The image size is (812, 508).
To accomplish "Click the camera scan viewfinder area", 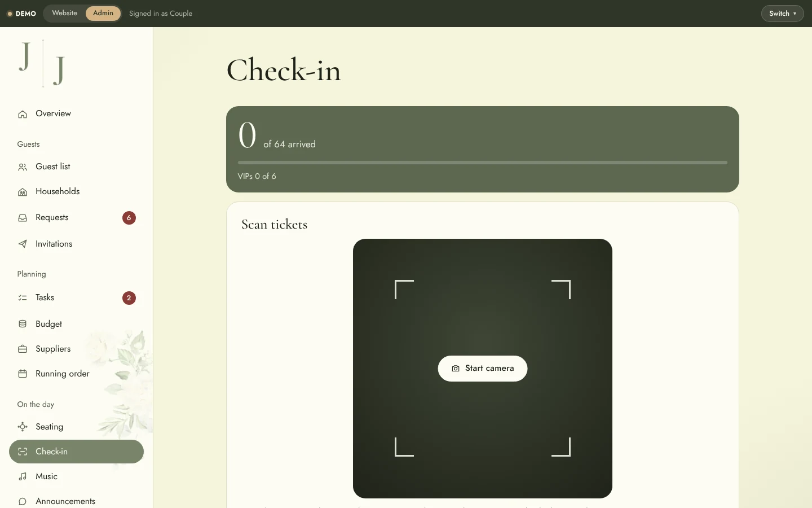I will pyautogui.click(x=483, y=369).
